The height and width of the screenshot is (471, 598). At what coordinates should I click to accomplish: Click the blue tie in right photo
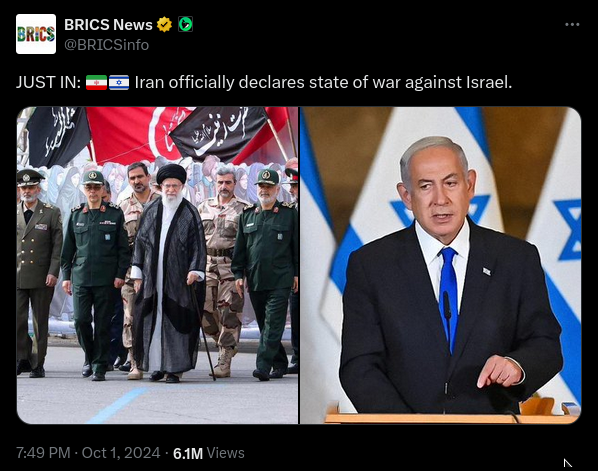(x=448, y=297)
